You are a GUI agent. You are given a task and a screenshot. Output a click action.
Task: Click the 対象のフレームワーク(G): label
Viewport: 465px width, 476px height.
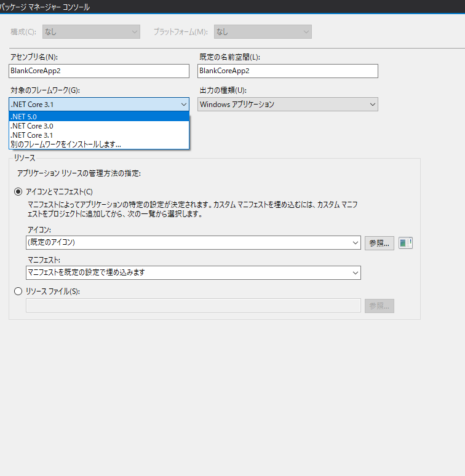[x=46, y=90]
